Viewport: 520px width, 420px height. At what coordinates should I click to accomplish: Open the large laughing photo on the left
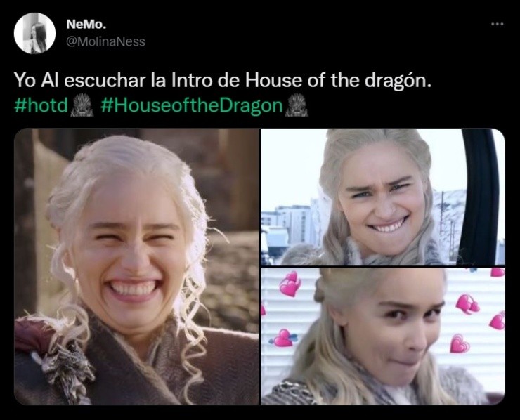click(x=136, y=266)
